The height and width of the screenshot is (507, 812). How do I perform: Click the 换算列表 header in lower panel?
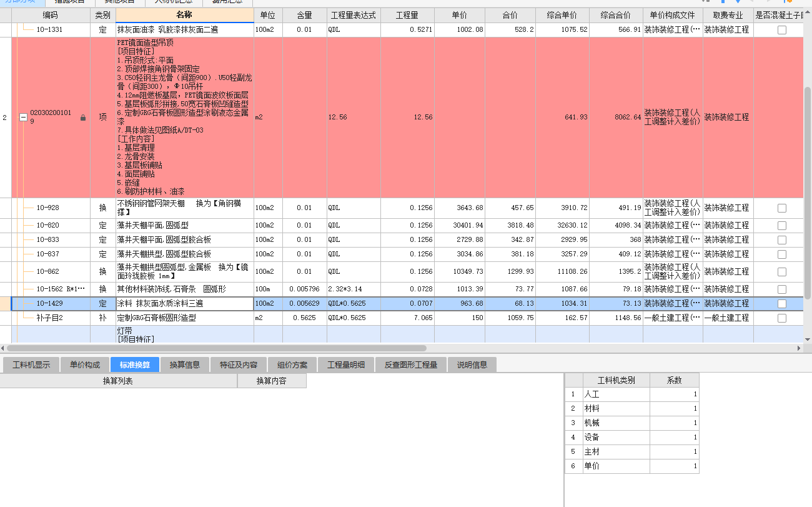tap(118, 381)
